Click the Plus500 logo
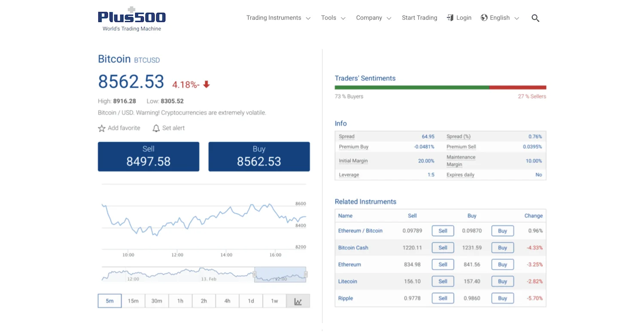This screenshot has width=644, height=333. pyautogui.click(x=131, y=17)
